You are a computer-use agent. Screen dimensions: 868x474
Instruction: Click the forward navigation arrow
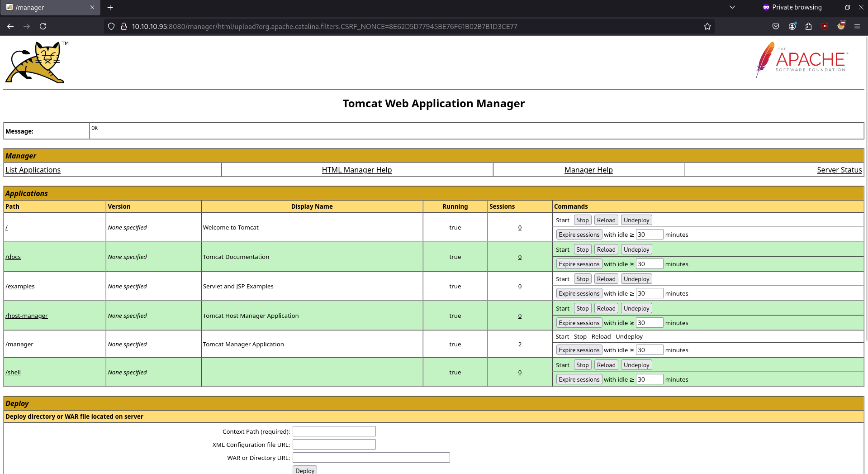[27, 26]
